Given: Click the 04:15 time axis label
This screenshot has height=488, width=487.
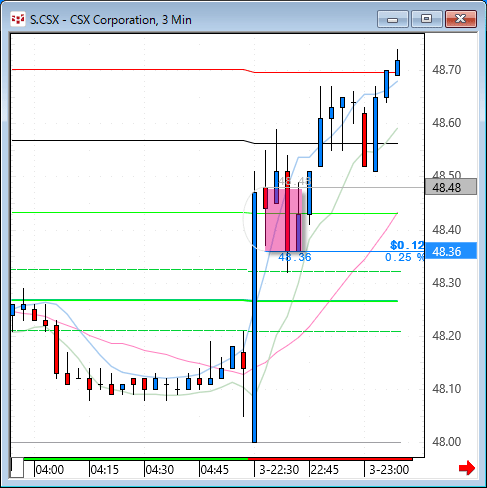Looking at the screenshot, I should 105,470.
